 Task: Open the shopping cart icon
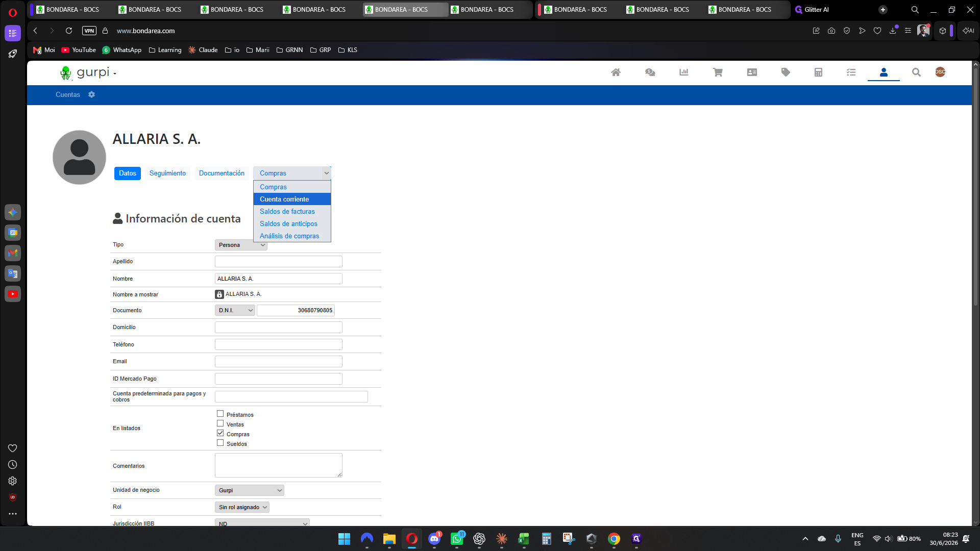point(718,72)
